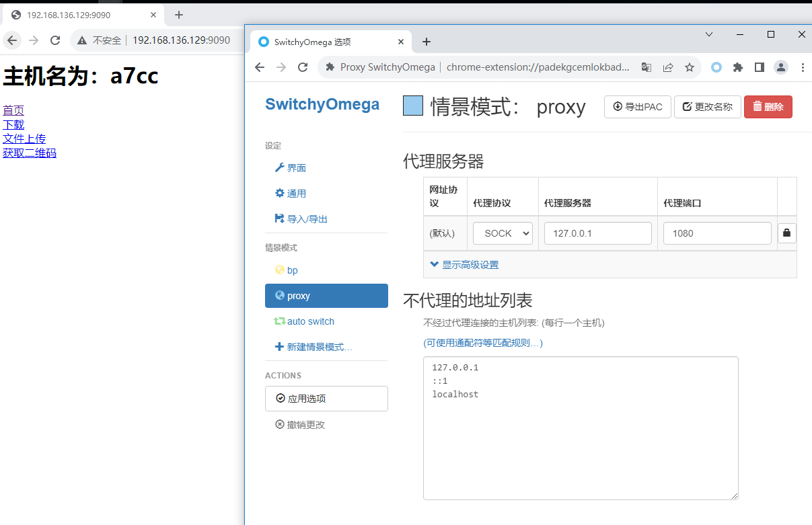Click the 文件上传 link on background page
The width and height of the screenshot is (812, 525).
(24, 138)
